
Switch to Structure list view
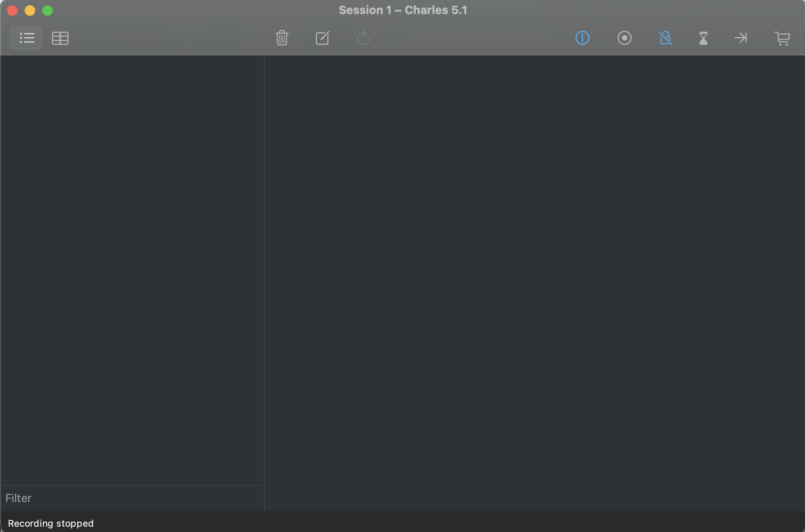[x=27, y=38]
